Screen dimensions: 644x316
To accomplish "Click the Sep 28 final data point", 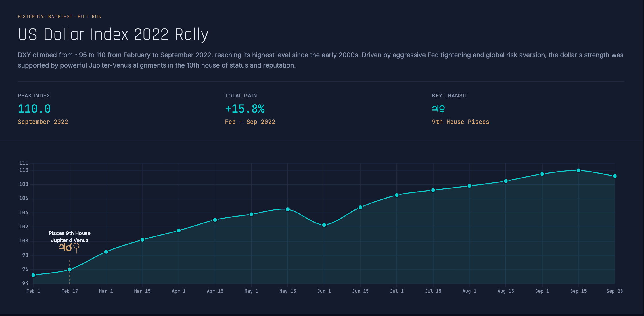I will [x=615, y=176].
